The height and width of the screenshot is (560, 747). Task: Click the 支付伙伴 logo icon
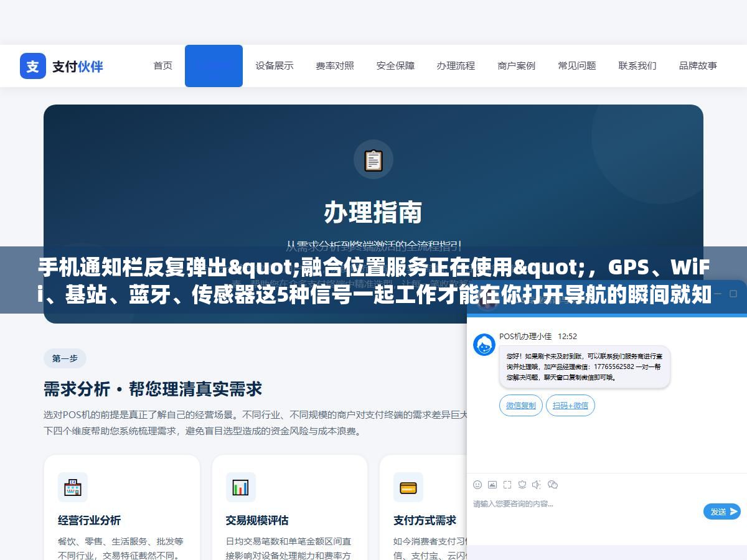tap(33, 66)
